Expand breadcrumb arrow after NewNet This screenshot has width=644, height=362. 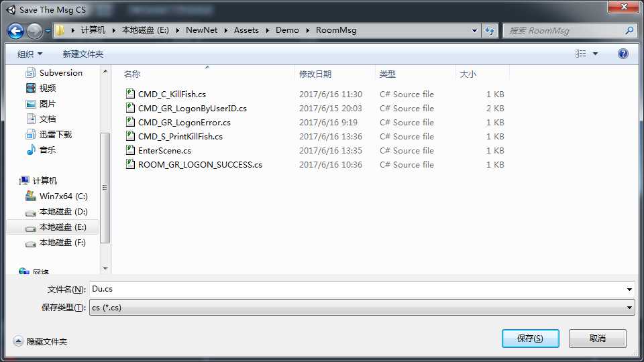pos(225,30)
